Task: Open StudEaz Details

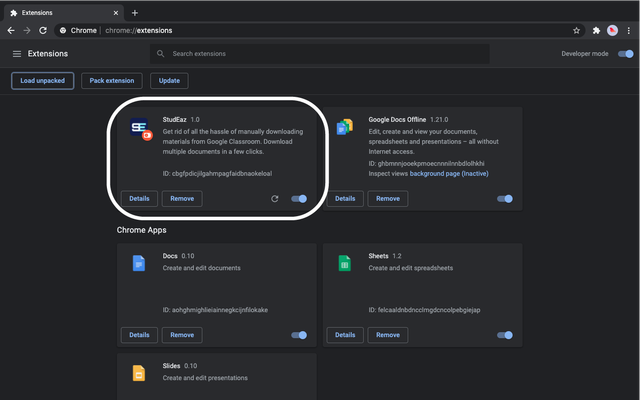Action: (x=139, y=199)
